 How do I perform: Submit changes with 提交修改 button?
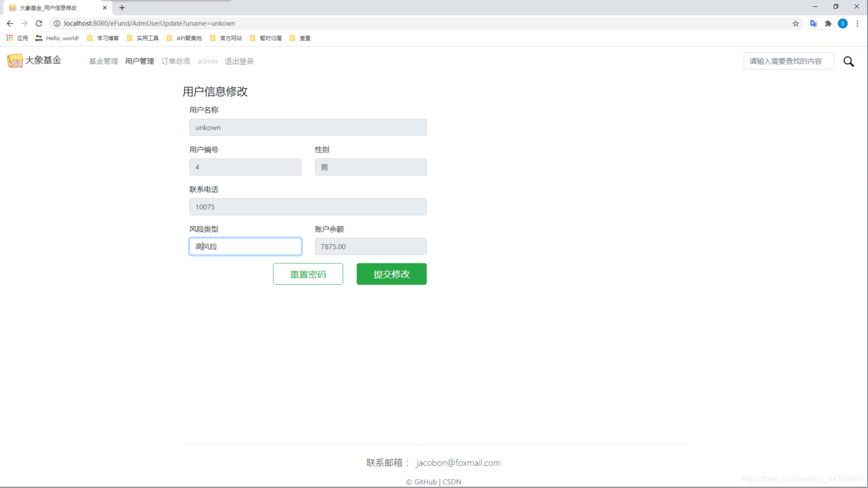tap(392, 274)
